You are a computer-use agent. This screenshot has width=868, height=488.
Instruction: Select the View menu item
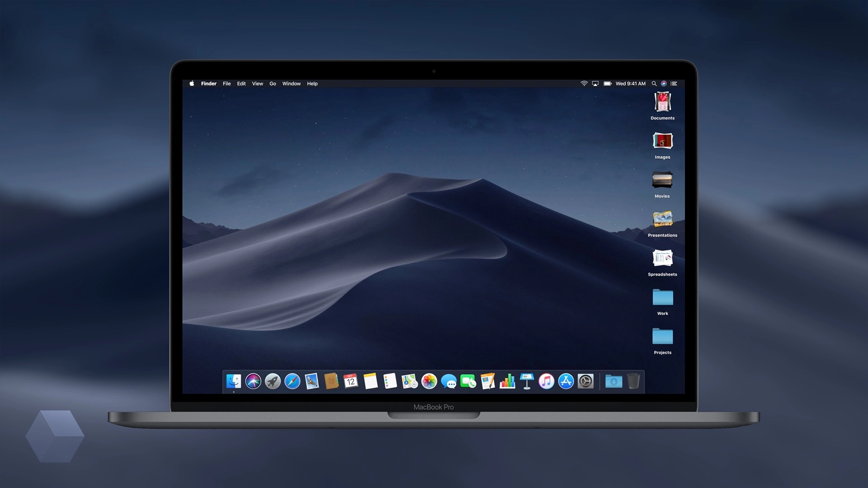point(257,84)
